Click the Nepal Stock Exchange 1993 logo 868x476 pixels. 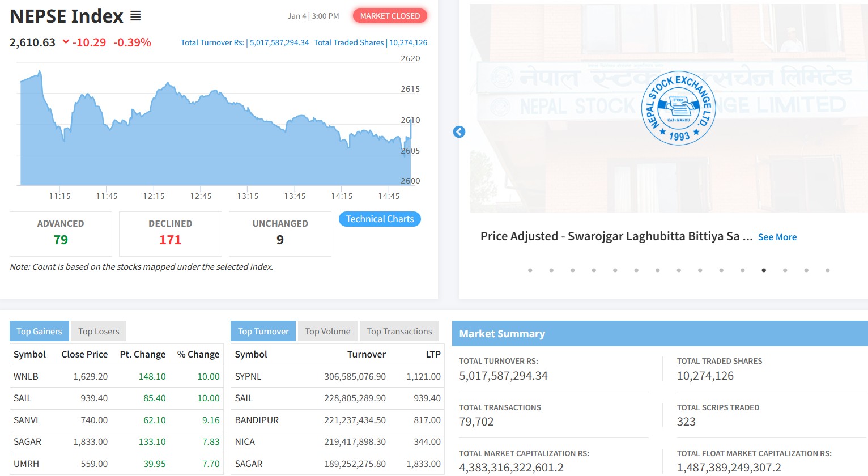tap(678, 108)
